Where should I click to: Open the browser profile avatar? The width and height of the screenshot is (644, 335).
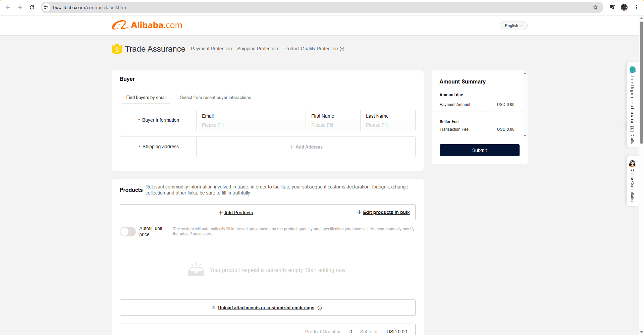(x=624, y=7)
